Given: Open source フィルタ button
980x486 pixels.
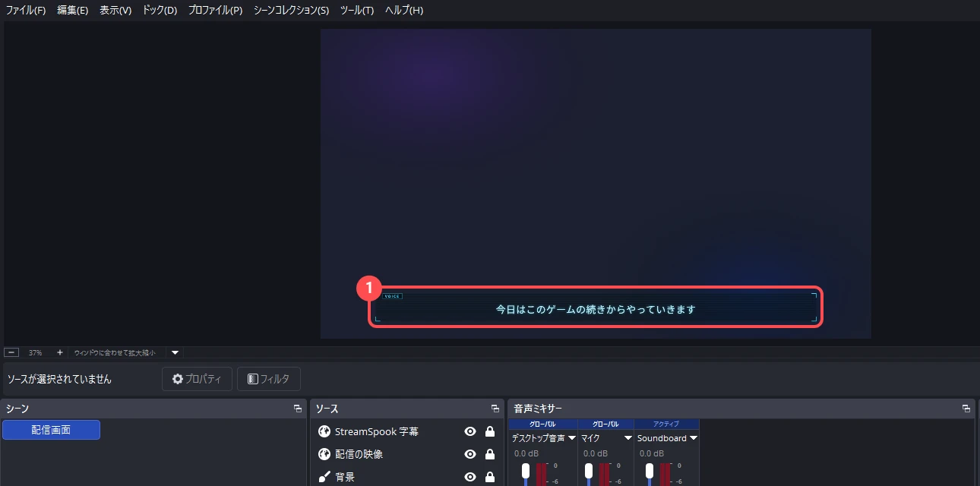Looking at the screenshot, I should click(269, 379).
